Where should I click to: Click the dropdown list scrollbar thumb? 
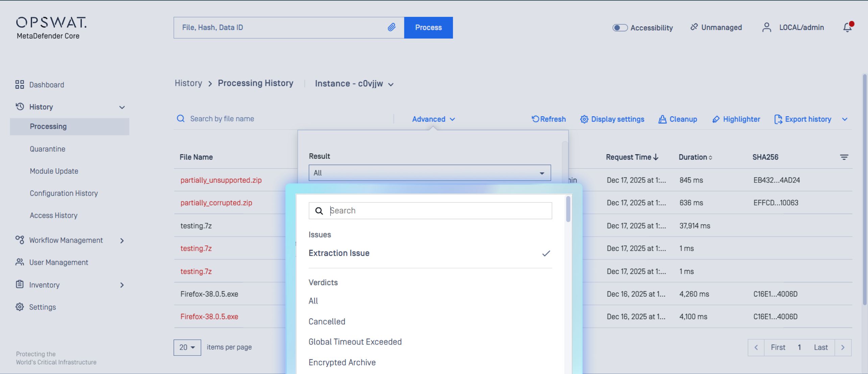pos(568,209)
